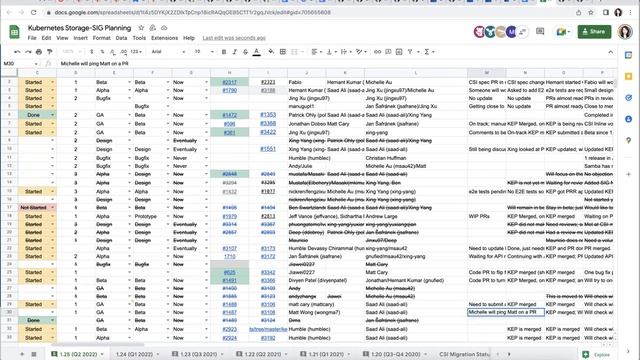
Task: Star the Kubernetes Storage-SIG Planning document
Action: tap(141, 28)
